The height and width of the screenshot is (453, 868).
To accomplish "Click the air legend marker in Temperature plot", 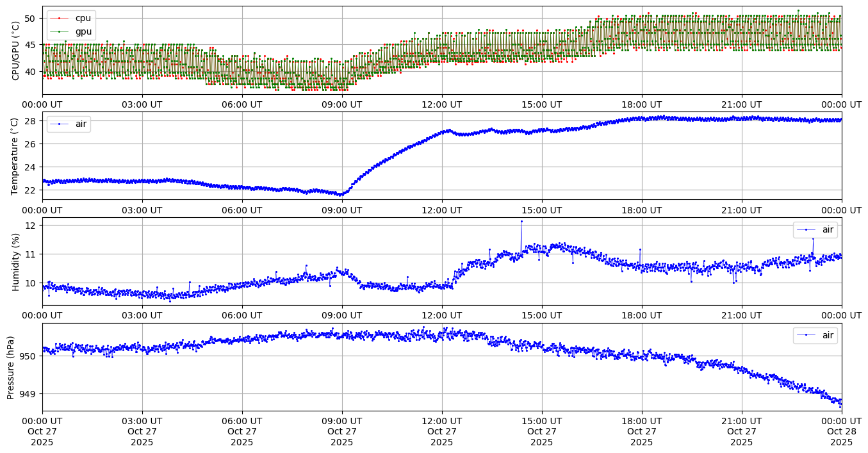I will point(59,124).
